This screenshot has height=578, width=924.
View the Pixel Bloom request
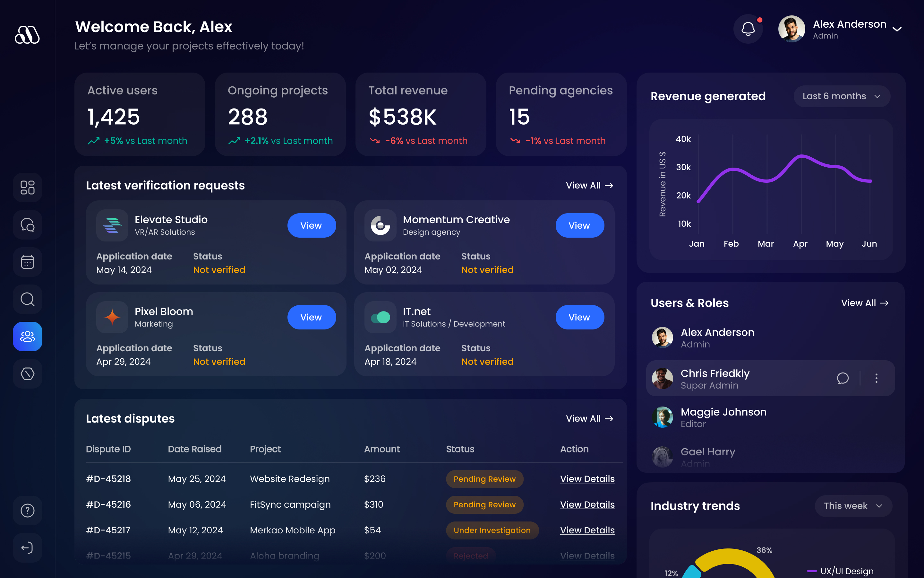(x=312, y=317)
